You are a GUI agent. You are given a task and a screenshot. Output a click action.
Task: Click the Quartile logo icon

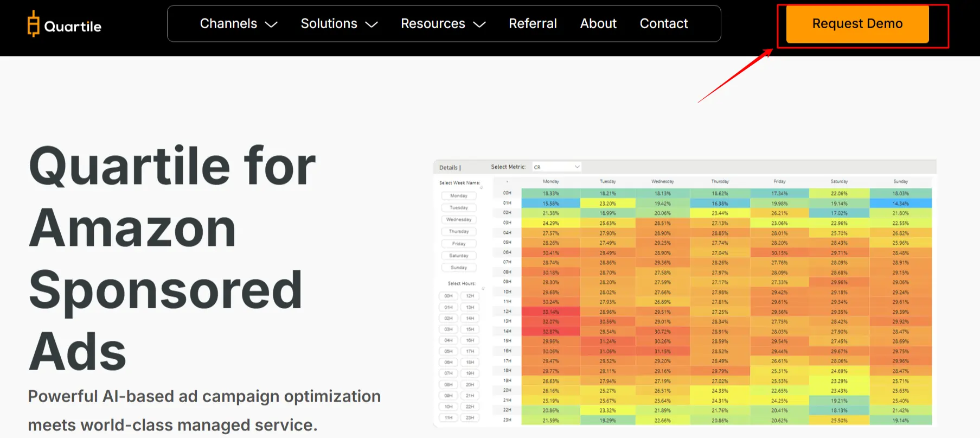[x=34, y=24]
